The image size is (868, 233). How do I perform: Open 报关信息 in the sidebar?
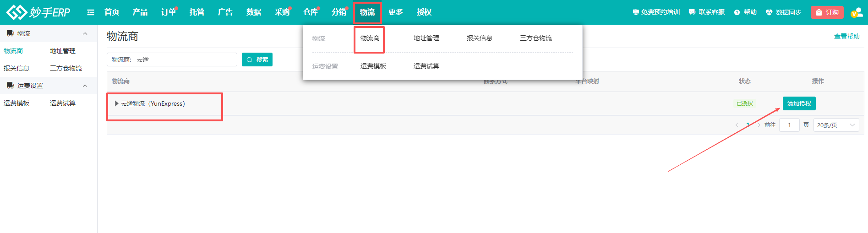pos(16,69)
